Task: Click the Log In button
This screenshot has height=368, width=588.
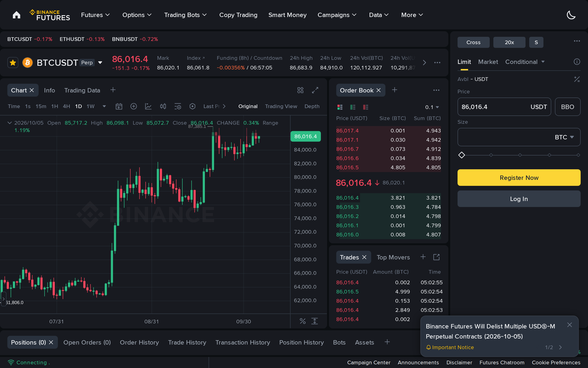Action: click(x=519, y=199)
